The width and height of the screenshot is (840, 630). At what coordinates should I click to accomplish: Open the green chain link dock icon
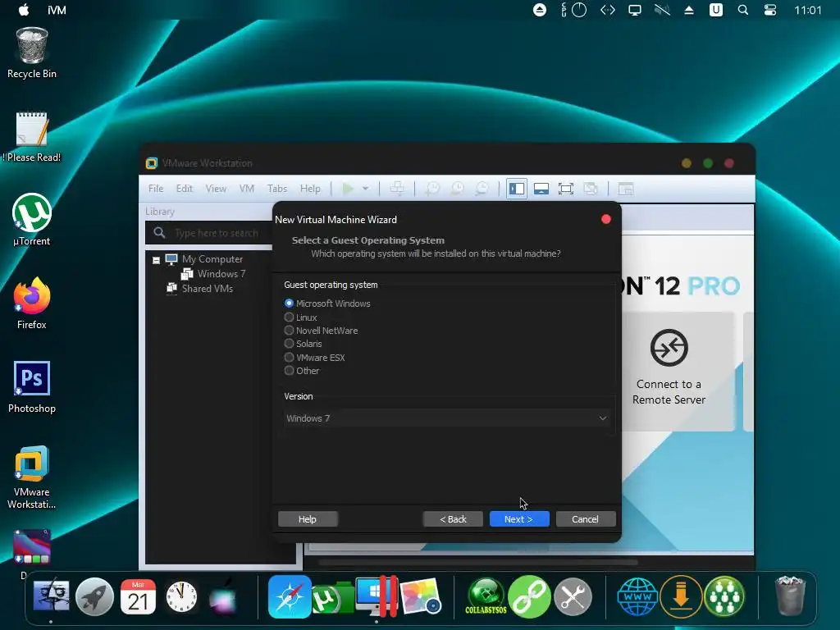[529, 597]
